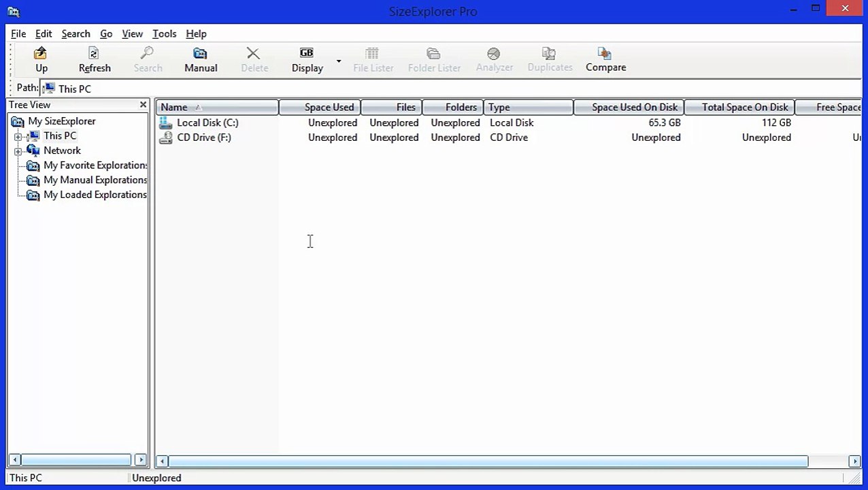Click the Local Disk (C:) drive icon
The height and width of the screenshot is (490, 868).
coord(165,122)
